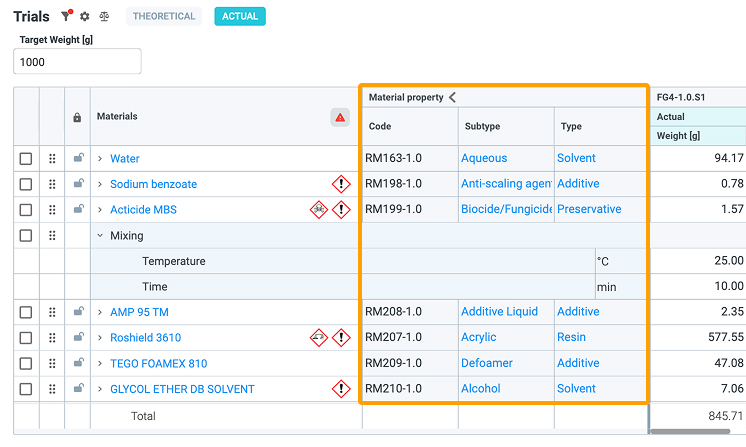
Task: Check the TEGO FOAMEX 810 row checkbox
Action: coord(26,364)
